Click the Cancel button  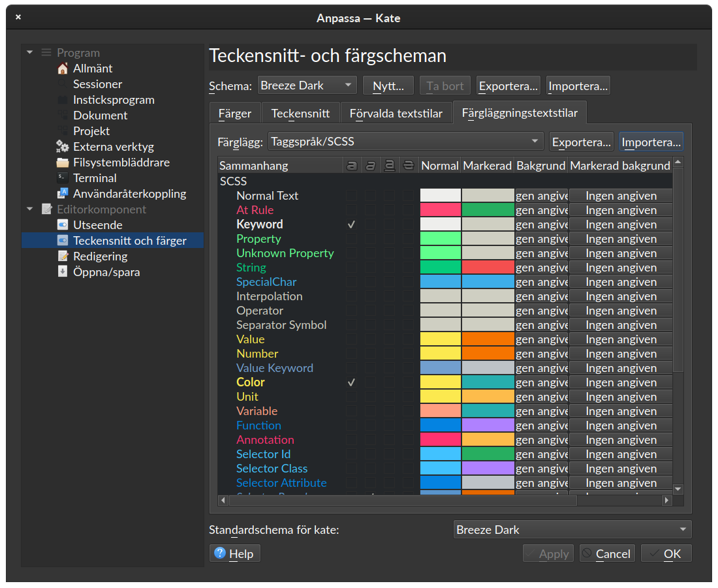point(608,553)
